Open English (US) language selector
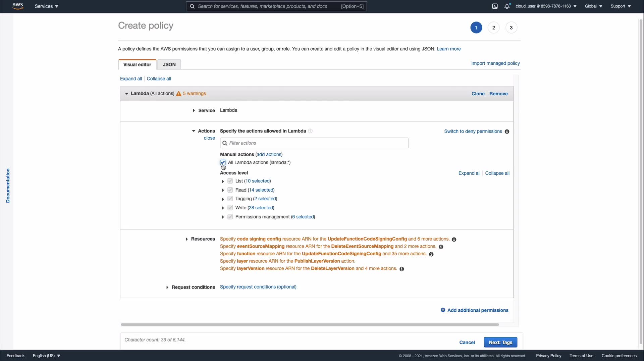Screen dimensions: 644x361 (46, 356)
